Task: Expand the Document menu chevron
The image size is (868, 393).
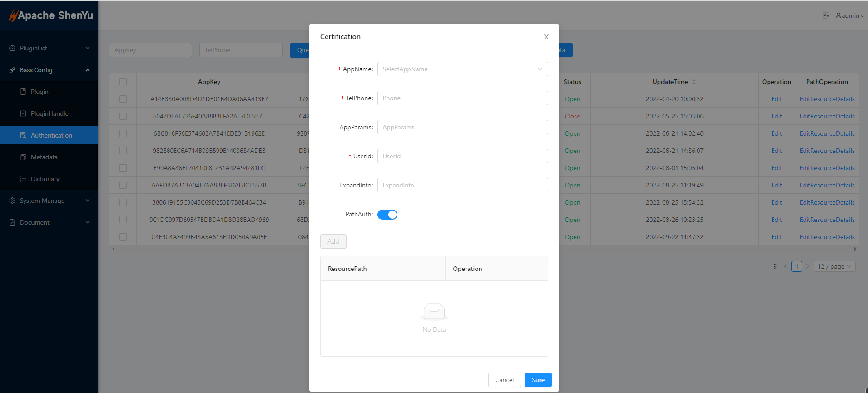Action: (88, 222)
